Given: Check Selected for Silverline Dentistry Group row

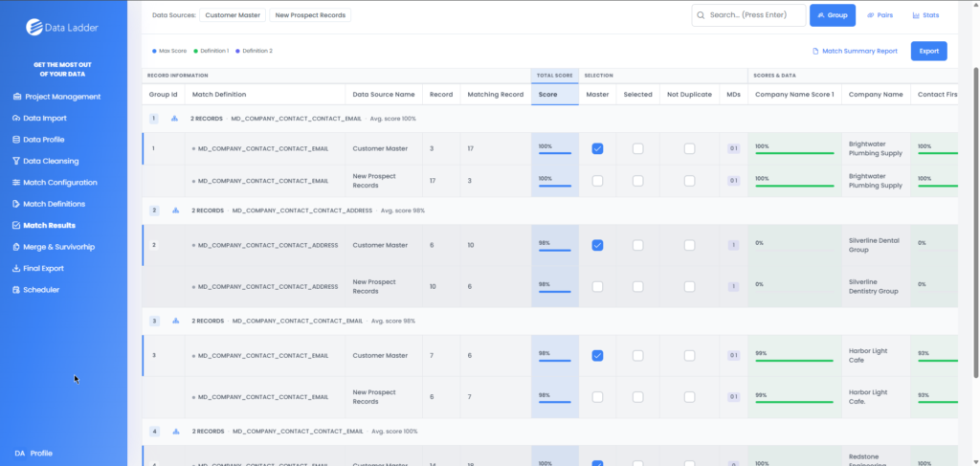Looking at the screenshot, I should [x=637, y=286].
